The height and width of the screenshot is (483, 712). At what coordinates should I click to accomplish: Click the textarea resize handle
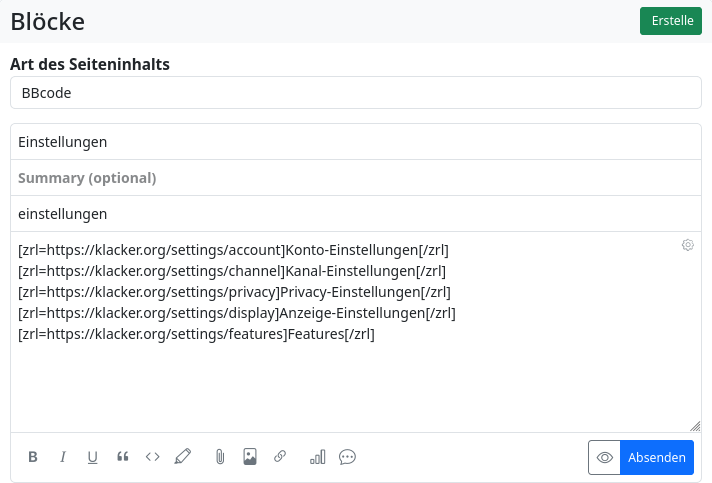[x=695, y=426]
